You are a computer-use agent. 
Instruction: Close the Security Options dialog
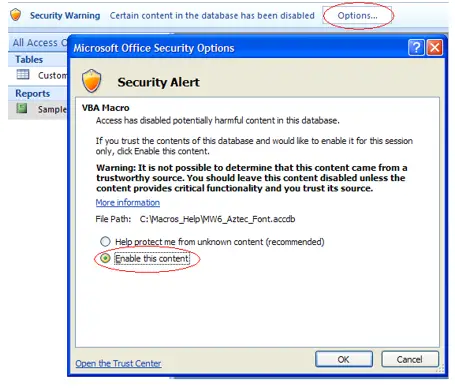435,48
